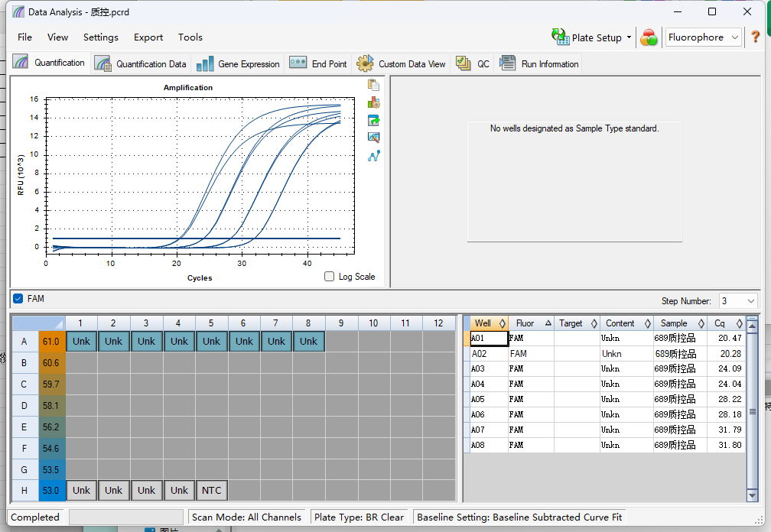Click the export chart arrow icon
Image resolution: width=771 pixels, height=532 pixels.
(373, 120)
